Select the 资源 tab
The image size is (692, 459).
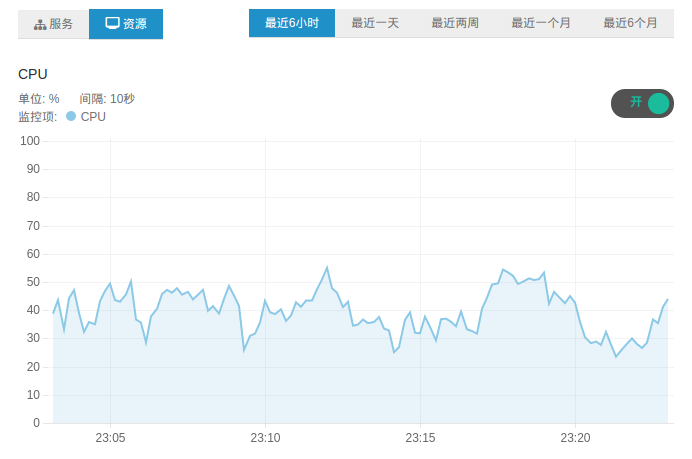(126, 24)
